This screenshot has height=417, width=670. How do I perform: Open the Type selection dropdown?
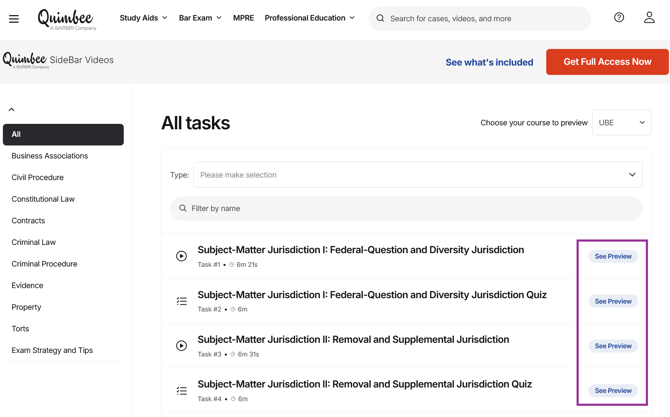pos(417,175)
